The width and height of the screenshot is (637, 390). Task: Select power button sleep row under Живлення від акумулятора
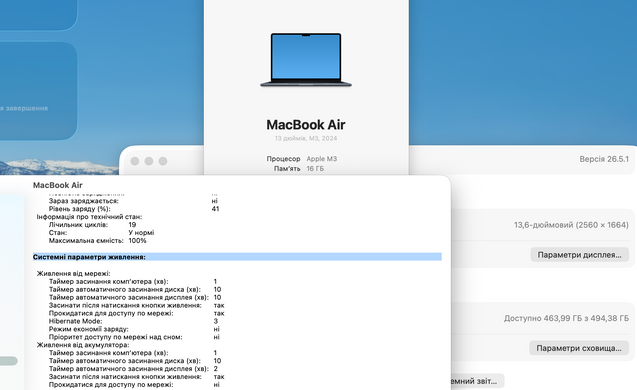pyautogui.click(x=136, y=377)
